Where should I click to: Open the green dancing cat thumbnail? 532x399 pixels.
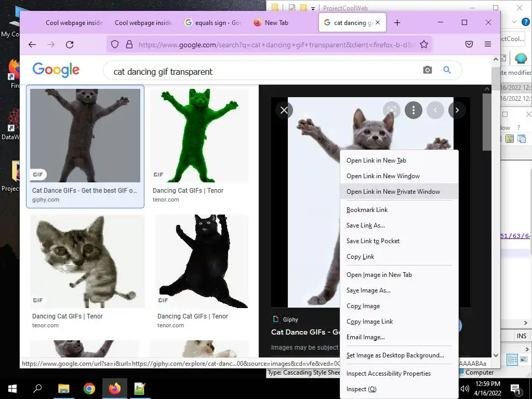(199, 136)
